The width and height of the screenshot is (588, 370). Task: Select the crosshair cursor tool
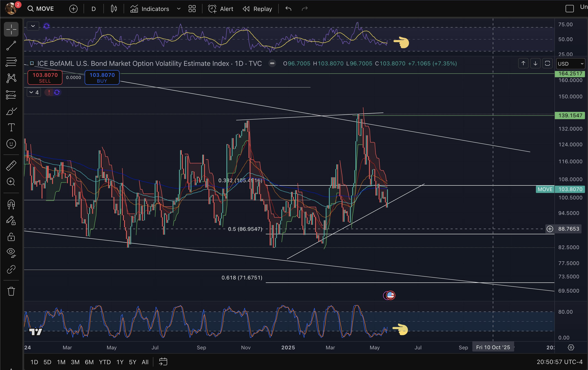11,29
